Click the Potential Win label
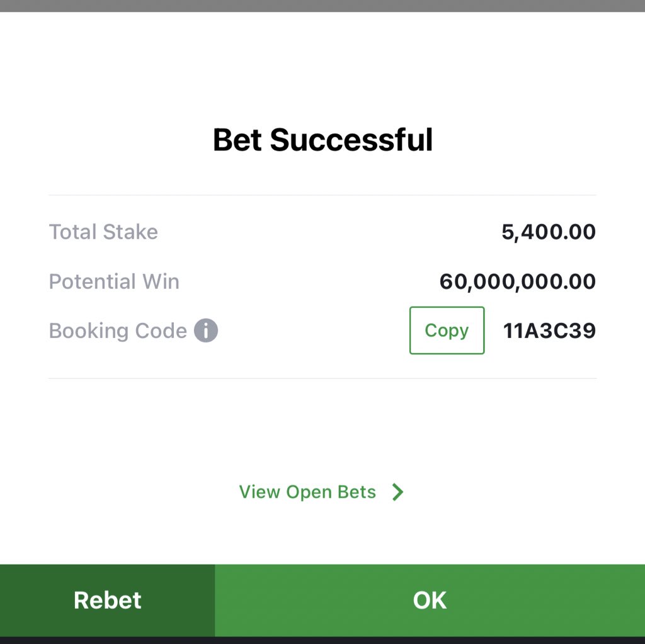This screenshot has width=645, height=644. (114, 281)
